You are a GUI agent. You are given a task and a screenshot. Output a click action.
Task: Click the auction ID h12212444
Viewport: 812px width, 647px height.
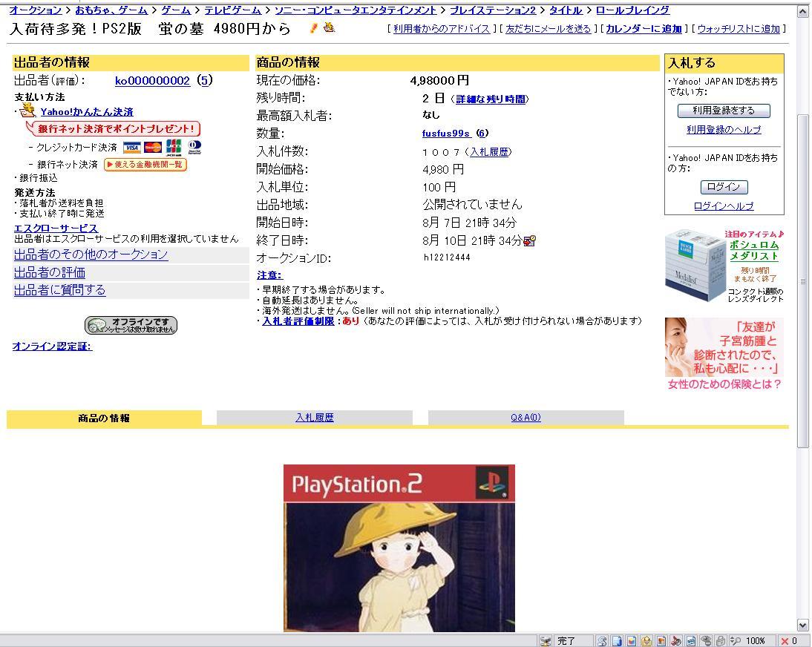click(x=446, y=257)
